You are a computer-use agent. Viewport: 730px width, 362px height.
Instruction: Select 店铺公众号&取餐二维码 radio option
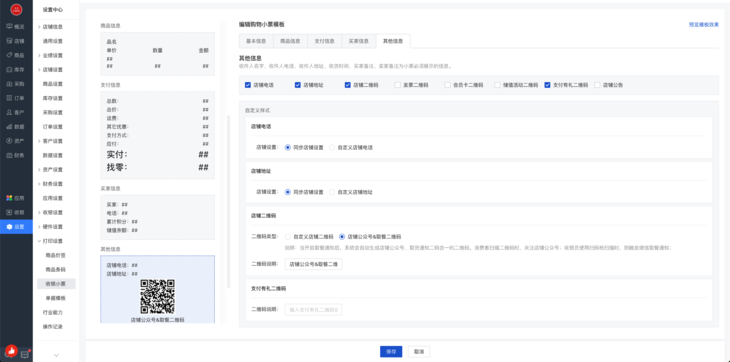pyautogui.click(x=342, y=236)
